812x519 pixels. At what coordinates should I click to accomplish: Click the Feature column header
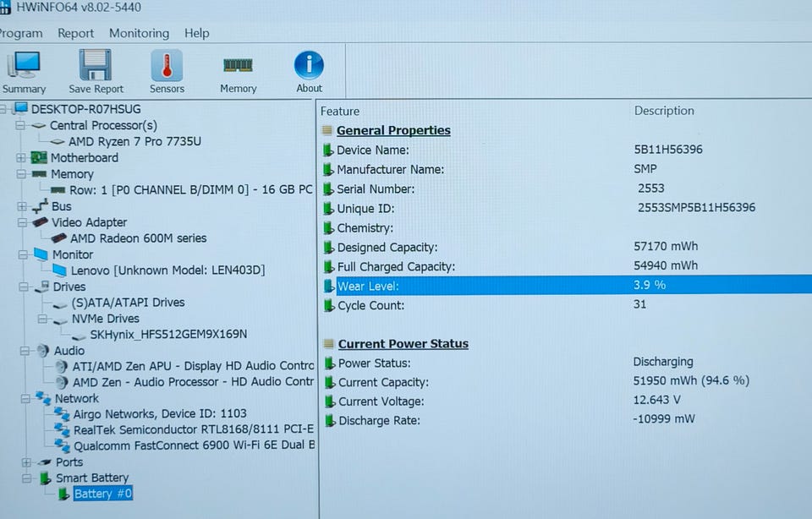(x=340, y=112)
